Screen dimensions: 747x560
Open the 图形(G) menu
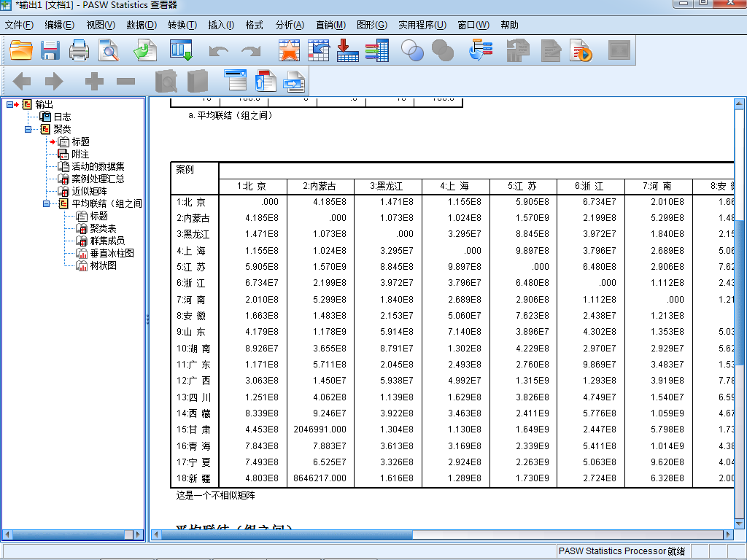[x=372, y=25]
